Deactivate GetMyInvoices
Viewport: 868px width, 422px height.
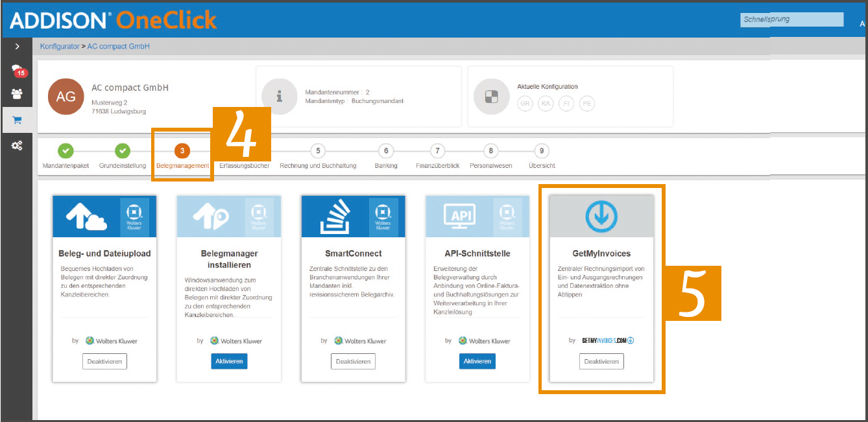tap(601, 361)
